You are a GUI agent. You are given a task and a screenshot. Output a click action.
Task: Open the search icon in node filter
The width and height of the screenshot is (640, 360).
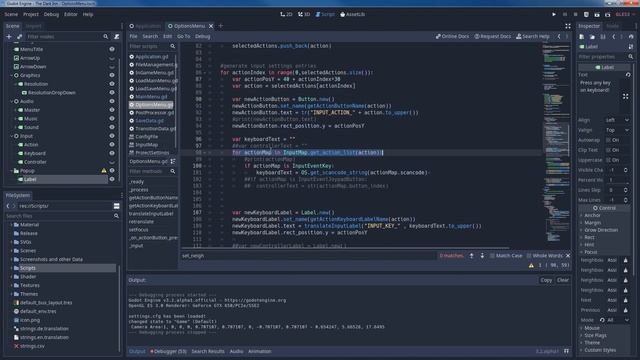(x=106, y=37)
